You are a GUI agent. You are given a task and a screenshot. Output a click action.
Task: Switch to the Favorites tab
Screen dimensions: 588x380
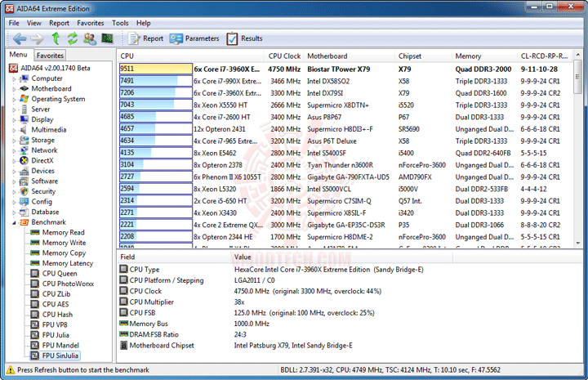tap(50, 56)
